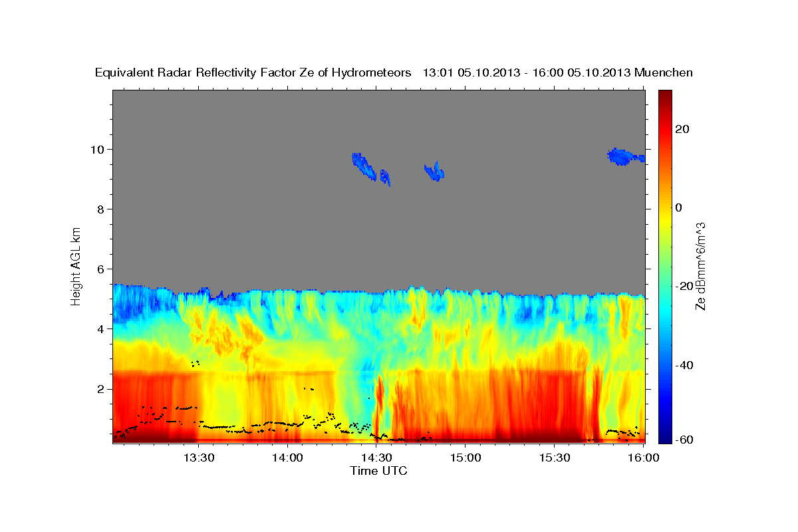This screenshot has width=798, height=532.
Task: Click the 'Muenchen' location label in title
Action: click(664, 72)
